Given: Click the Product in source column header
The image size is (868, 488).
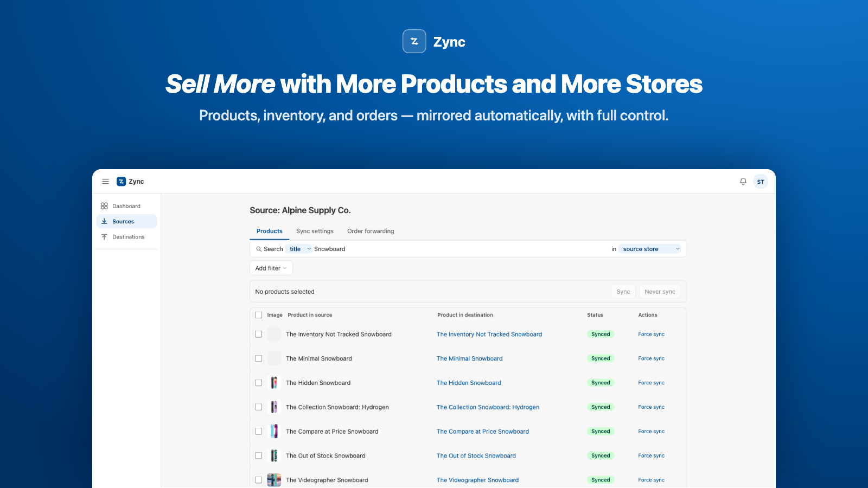Looking at the screenshot, I should 310,315.
